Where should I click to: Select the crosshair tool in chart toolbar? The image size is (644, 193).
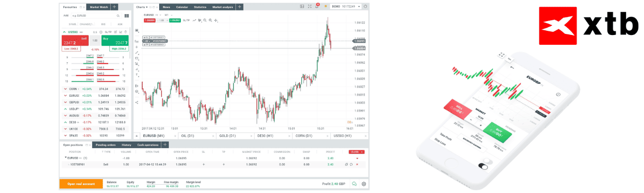pyautogui.click(x=216, y=20)
